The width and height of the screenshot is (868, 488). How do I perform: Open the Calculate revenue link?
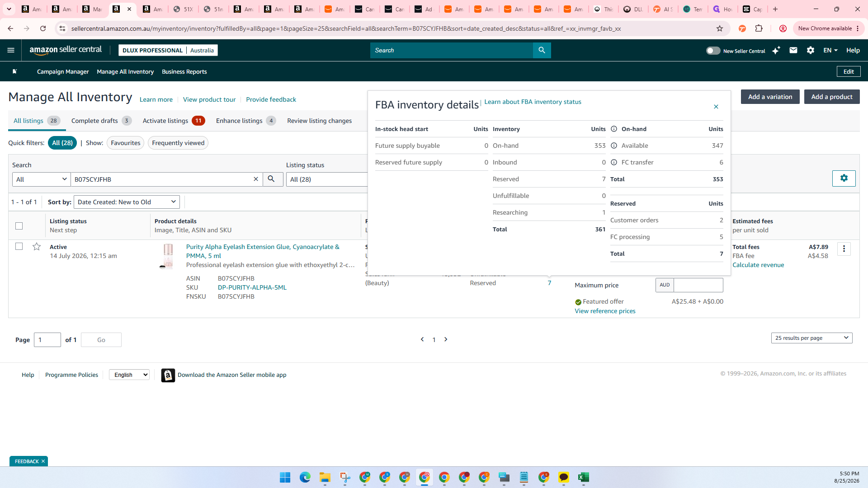(x=758, y=265)
